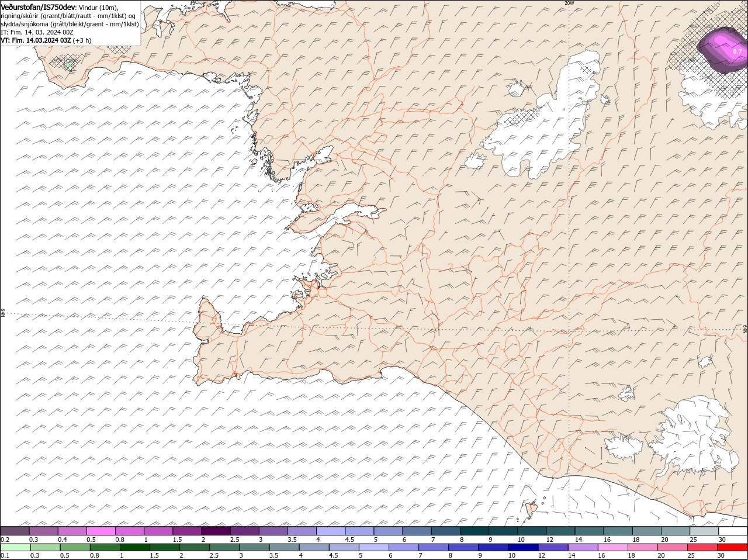Select the 0.1 pale green swatch in lower legend row
The height and width of the screenshot is (560, 748).
click(x=15, y=548)
